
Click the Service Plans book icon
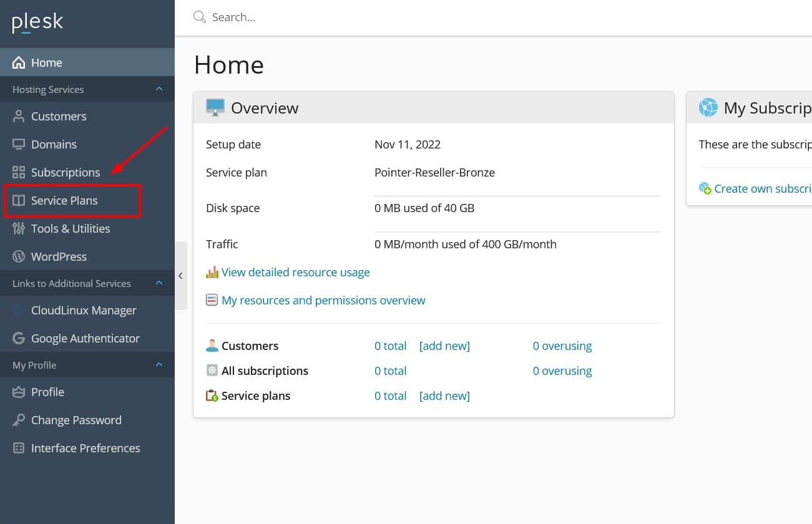[19, 200]
